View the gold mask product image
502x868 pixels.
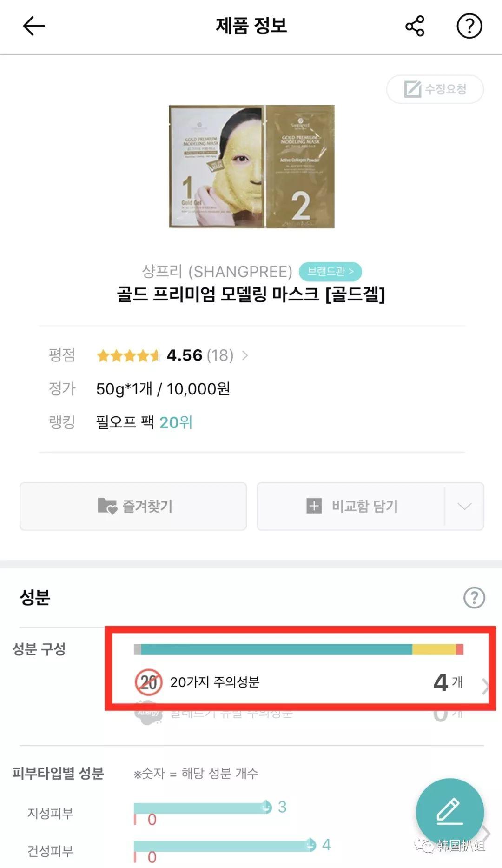251,167
